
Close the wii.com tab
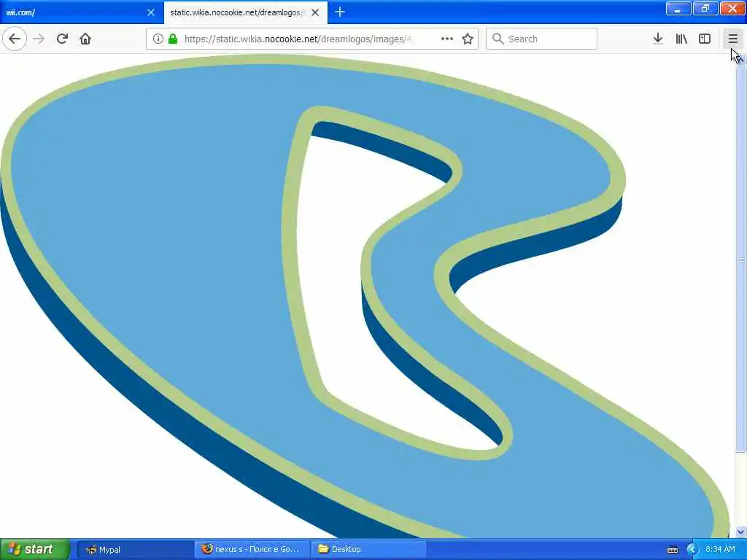151,12
